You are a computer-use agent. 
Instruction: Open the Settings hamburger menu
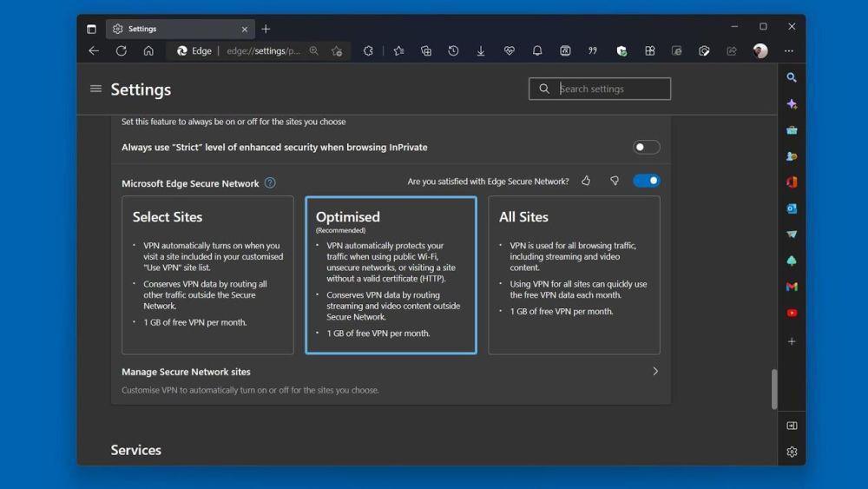click(95, 89)
